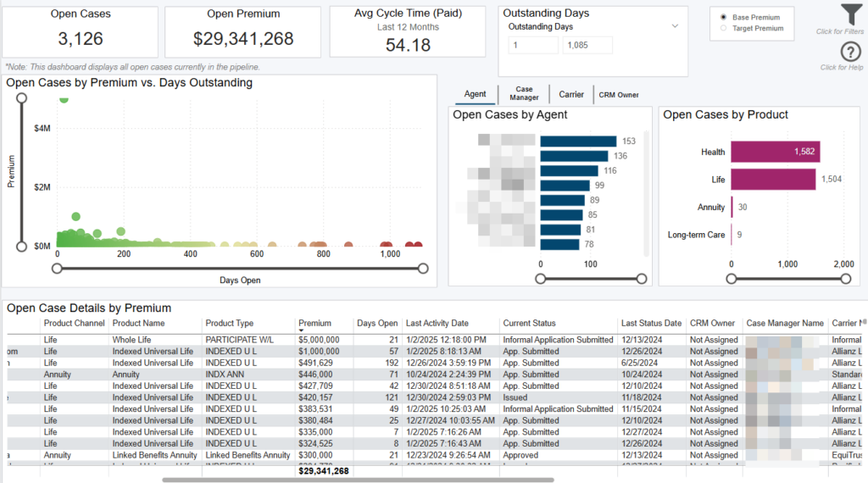
Task: Switch to the Case Manager tab
Action: click(x=524, y=94)
